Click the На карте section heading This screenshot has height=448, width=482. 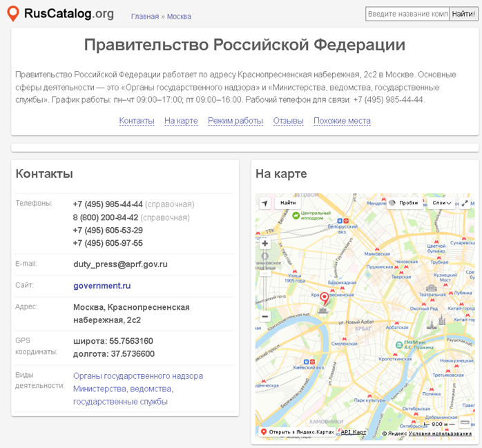coord(281,174)
